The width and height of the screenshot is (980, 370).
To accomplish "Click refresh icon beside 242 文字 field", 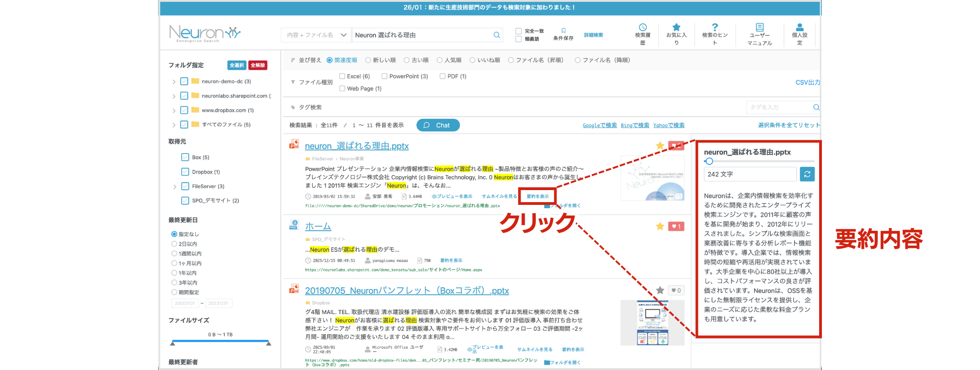I will coord(807,174).
